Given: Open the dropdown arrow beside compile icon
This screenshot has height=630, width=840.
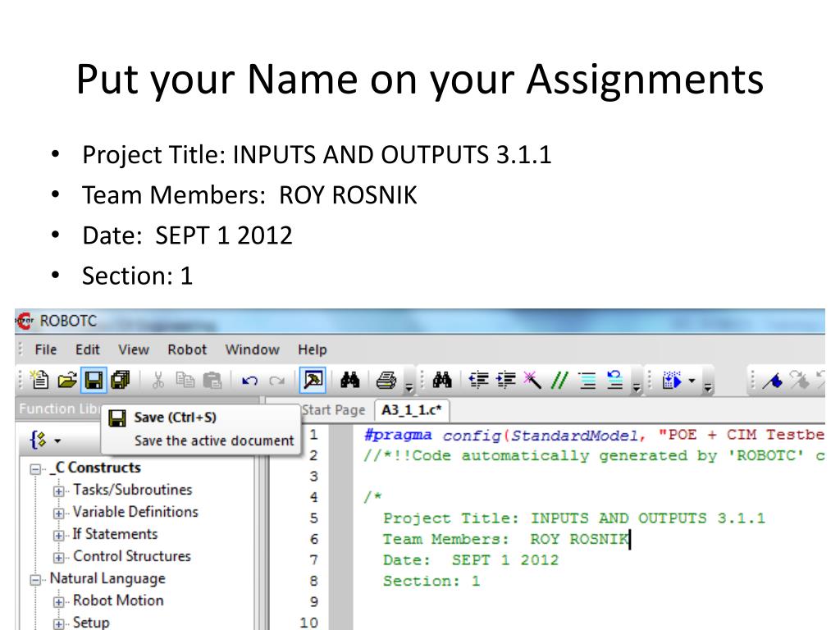Looking at the screenshot, I should pyautogui.click(x=692, y=381).
